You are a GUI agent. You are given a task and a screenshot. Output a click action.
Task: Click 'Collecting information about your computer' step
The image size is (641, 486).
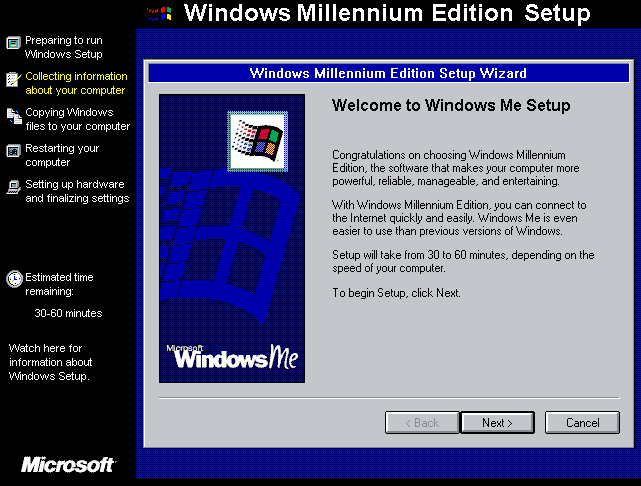(76, 83)
